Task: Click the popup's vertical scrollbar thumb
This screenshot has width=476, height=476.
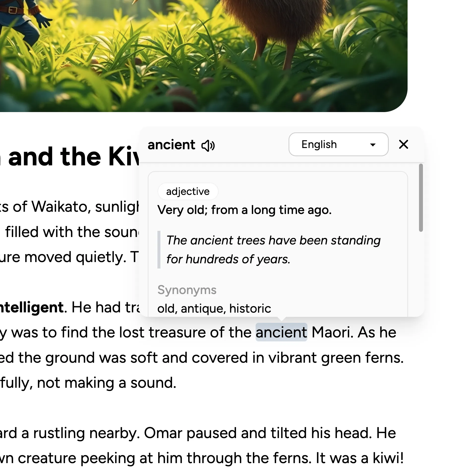Action: (x=421, y=198)
